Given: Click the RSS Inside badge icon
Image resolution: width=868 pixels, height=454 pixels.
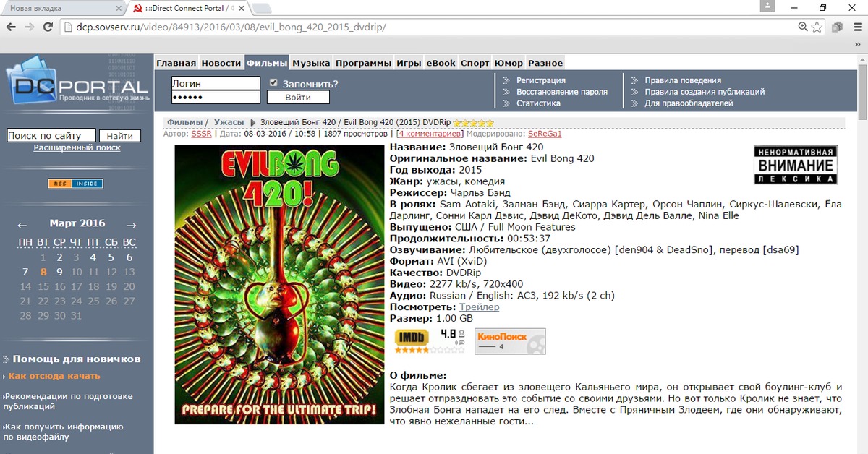Looking at the screenshot, I should [x=75, y=184].
